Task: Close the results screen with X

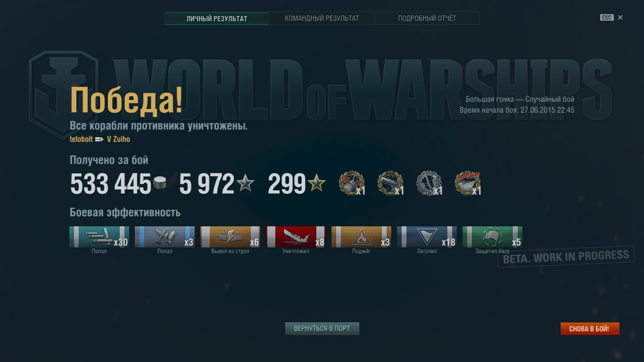Action: pos(620,17)
